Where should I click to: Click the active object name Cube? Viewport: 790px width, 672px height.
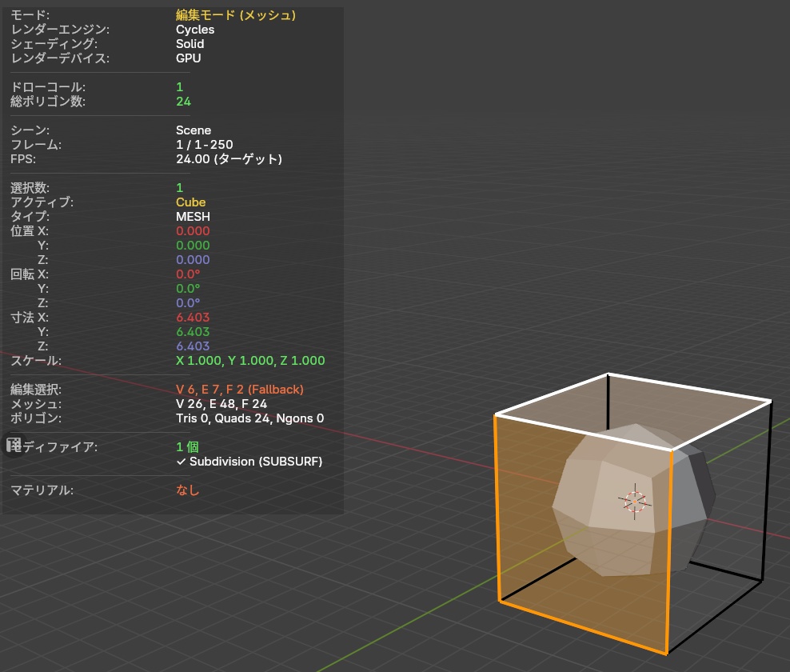click(x=190, y=202)
